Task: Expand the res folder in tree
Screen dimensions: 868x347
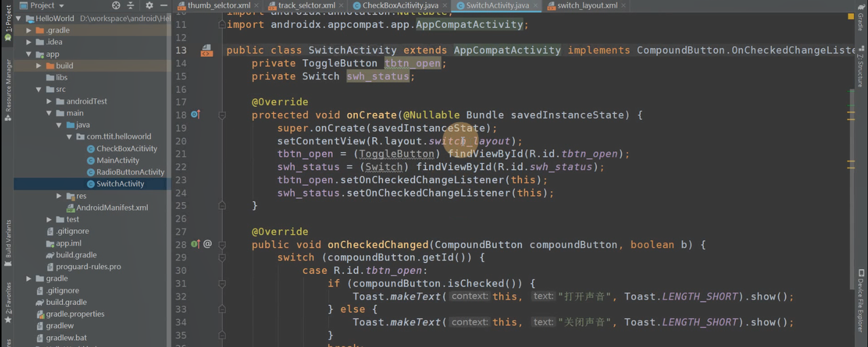Action: click(x=60, y=196)
